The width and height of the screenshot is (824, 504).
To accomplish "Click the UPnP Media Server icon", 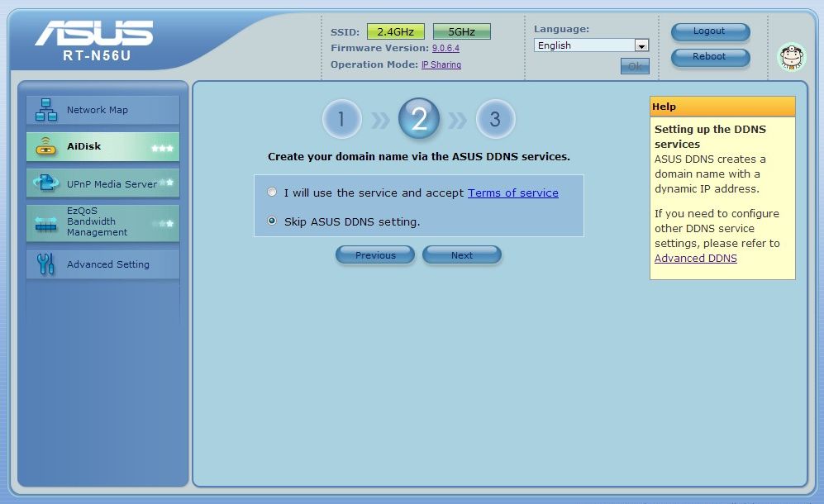I will [45, 183].
